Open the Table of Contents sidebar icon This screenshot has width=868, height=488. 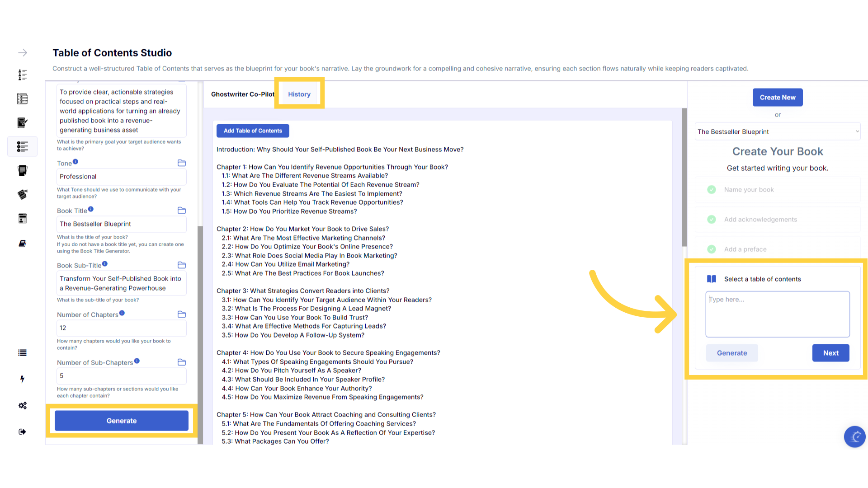pos(22,146)
